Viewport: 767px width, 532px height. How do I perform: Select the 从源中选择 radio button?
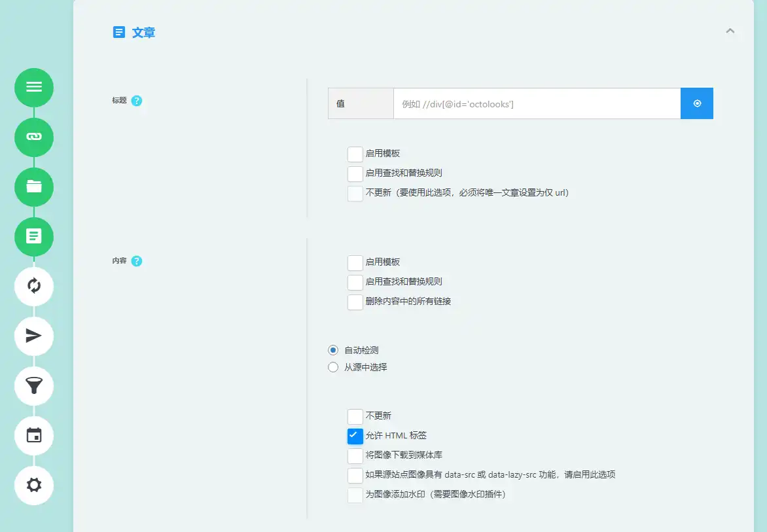pyautogui.click(x=333, y=367)
